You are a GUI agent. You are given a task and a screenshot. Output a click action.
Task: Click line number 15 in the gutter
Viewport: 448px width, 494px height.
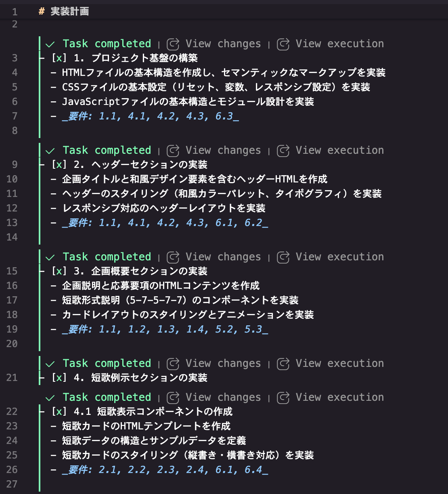point(12,271)
